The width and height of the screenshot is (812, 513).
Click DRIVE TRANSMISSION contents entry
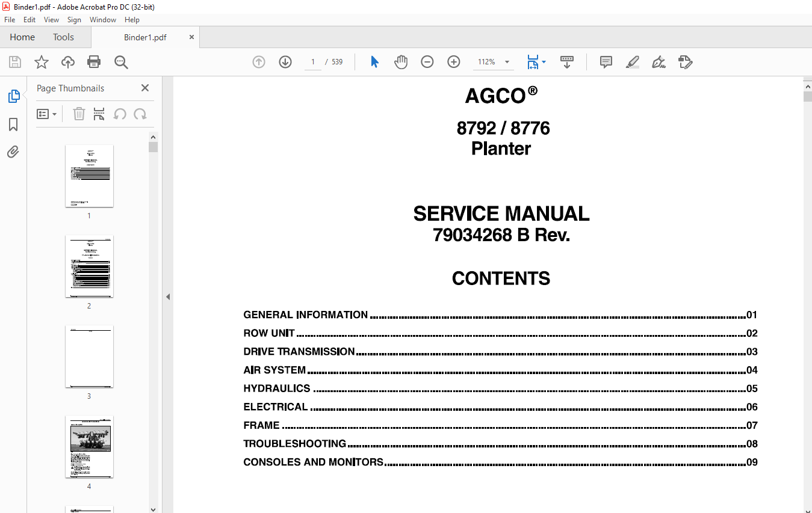(x=500, y=351)
